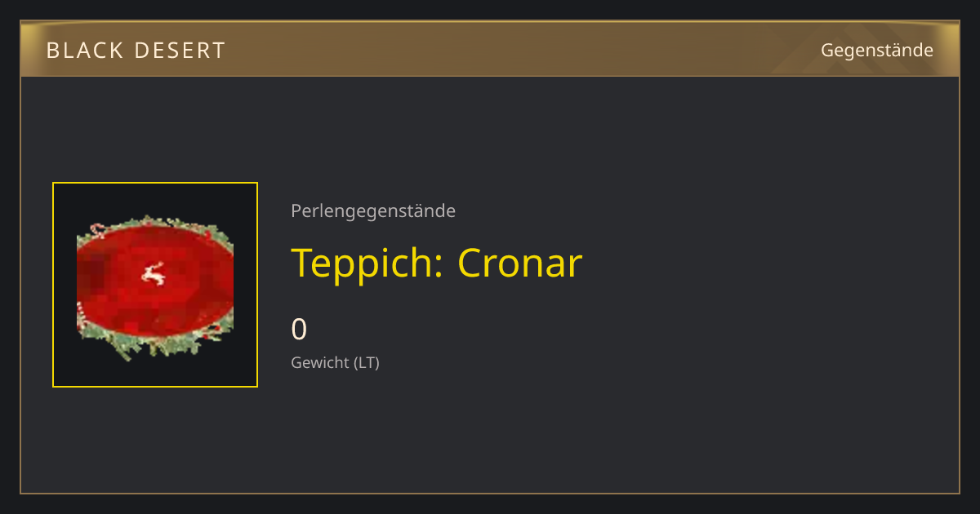This screenshot has height=514, width=980.
Task: Click the Teppich: Cronar item icon
Action: [155, 285]
